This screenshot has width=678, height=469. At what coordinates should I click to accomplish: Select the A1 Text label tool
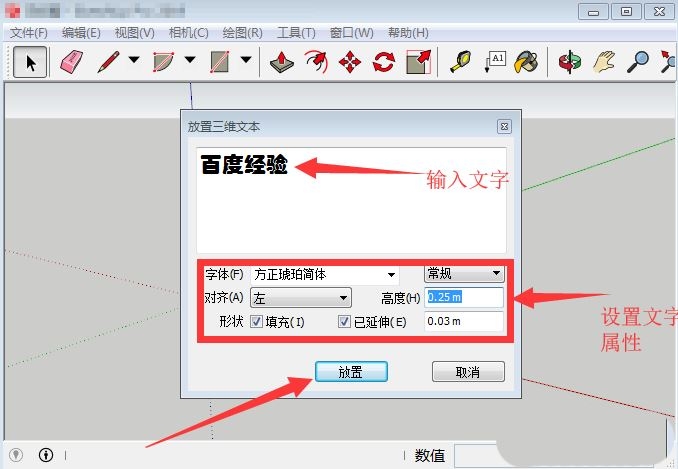tap(495, 62)
